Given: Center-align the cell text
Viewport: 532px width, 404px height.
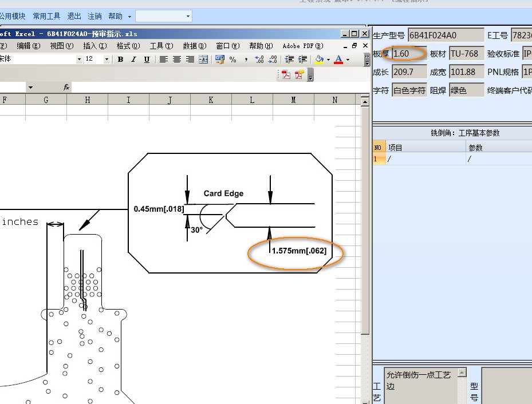Looking at the screenshot, I should (x=177, y=60).
